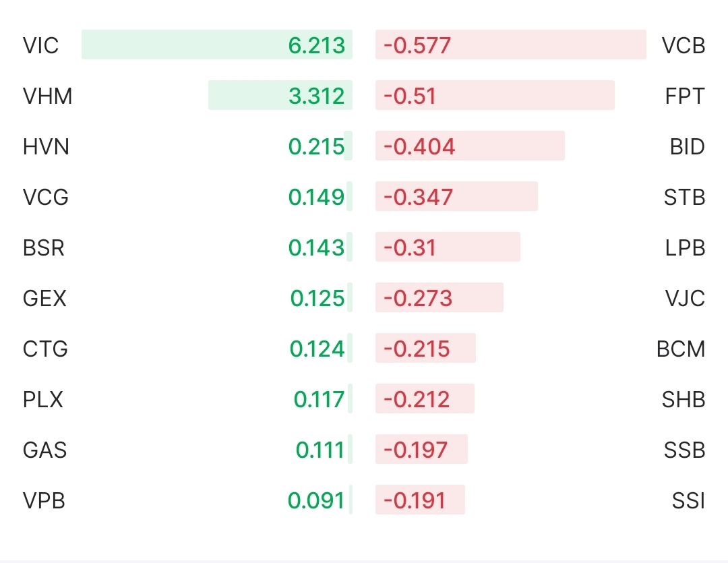
Task: Select the VHM ticker label
Action: [47, 96]
